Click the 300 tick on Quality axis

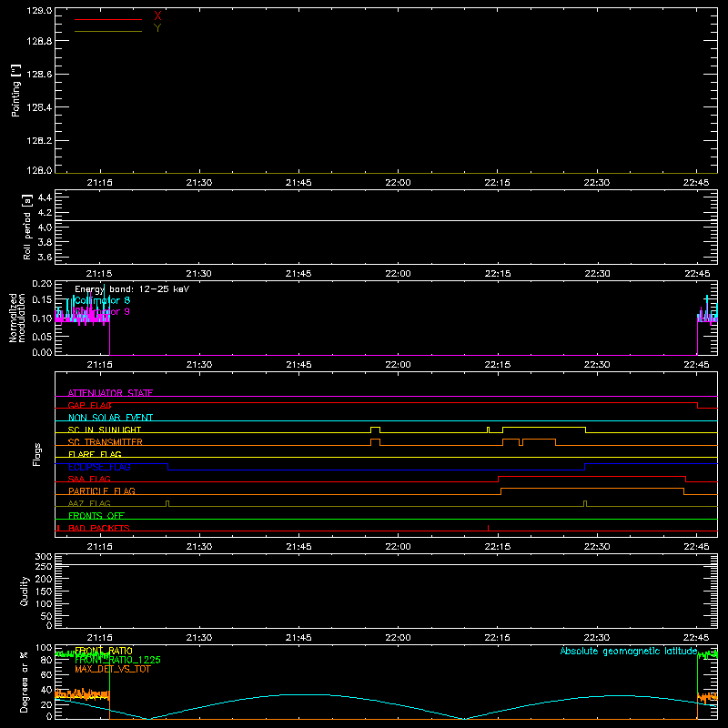click(x=44, y=557)
